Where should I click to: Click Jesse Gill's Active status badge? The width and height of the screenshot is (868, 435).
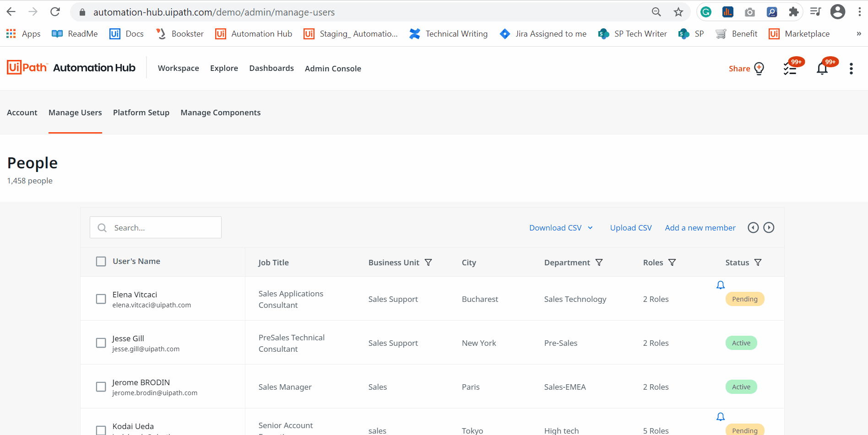click(741, 343)
